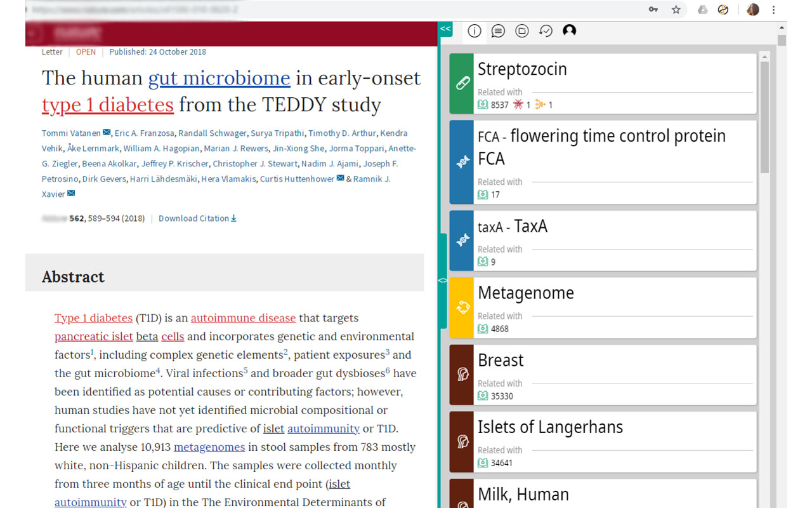The image size is (812, 508).
Task: Click the email envelope icon after Tommi Vatanen
Action: coord(107,133)
